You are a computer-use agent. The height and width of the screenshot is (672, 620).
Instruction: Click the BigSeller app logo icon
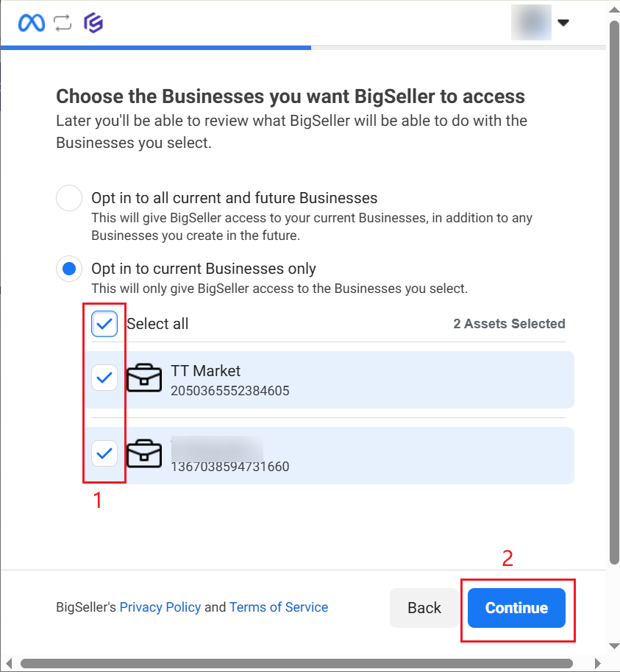[x=93, y=23]
